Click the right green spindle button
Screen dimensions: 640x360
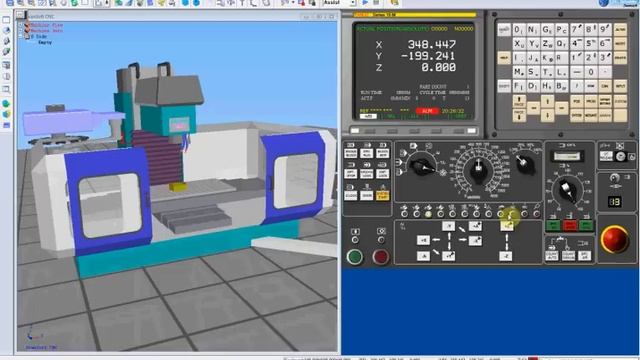(x=586, y=225)
